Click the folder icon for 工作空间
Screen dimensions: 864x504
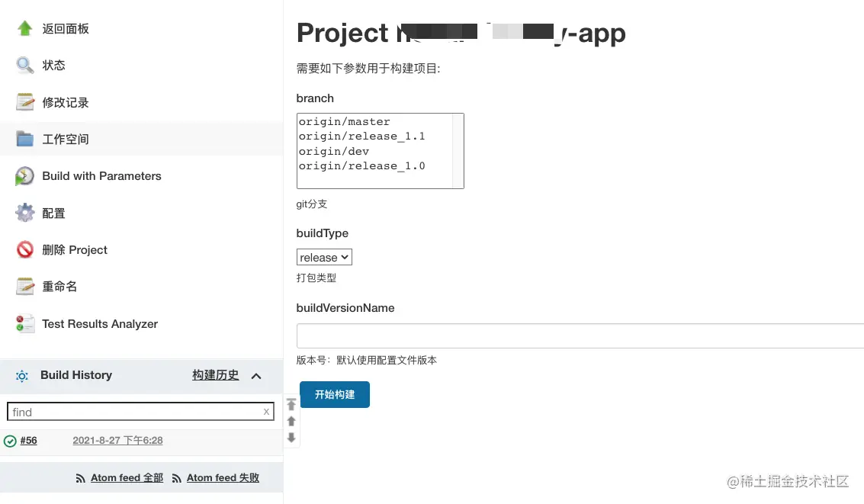coord(25,139)
